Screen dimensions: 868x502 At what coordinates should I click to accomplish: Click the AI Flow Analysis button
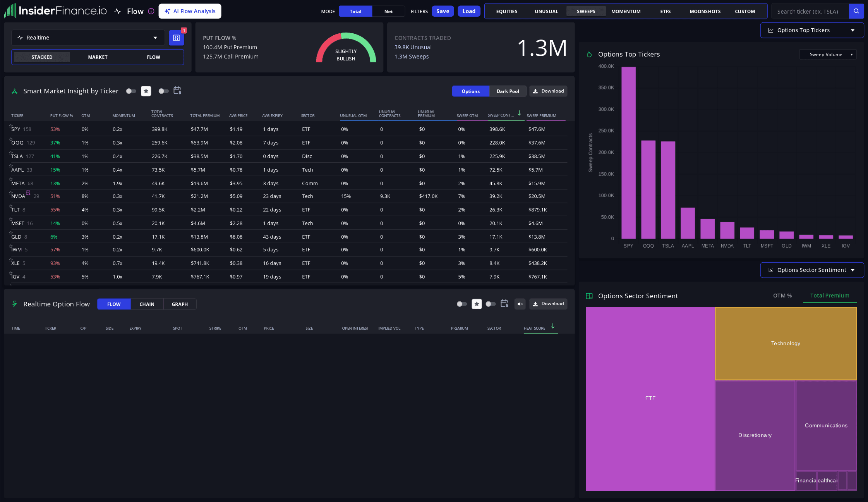click(190, 11)
